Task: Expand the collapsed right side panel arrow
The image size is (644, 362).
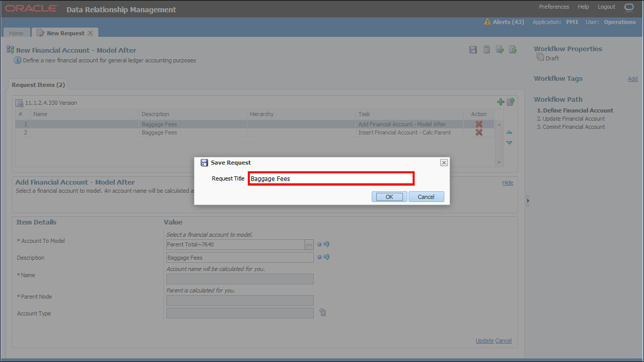Action: [528, 201]
